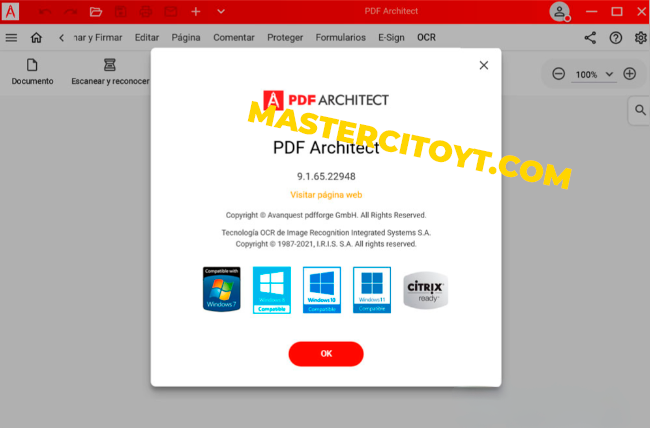Expand the quick access toolbar chevron
650x428 pixels.
[221, 12]
